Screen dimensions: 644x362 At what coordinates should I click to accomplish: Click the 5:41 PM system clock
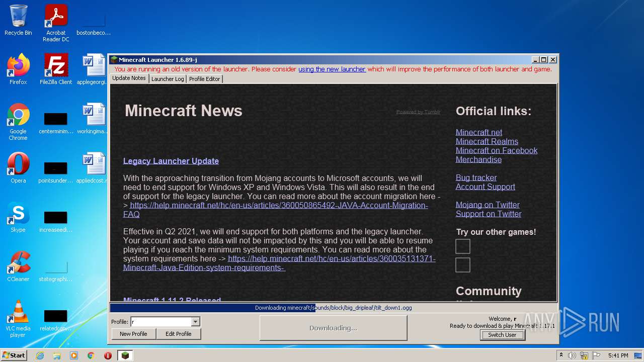click(x=618, y=355)
